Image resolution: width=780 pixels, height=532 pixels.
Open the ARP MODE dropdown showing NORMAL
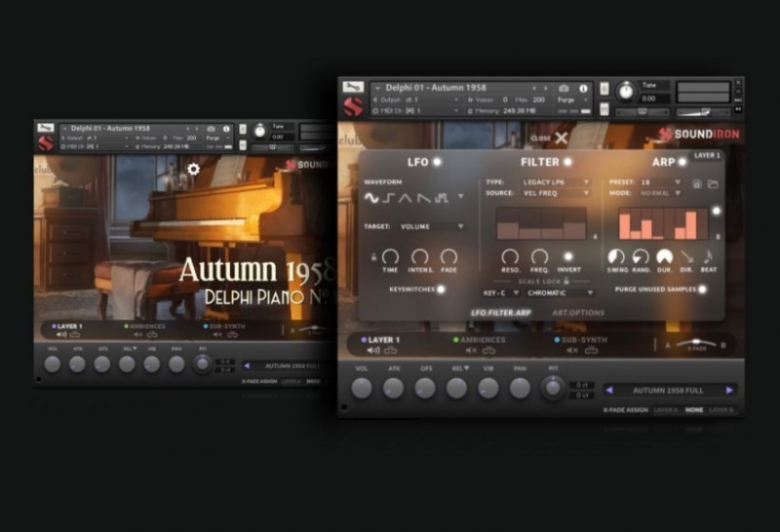point(660,193)
